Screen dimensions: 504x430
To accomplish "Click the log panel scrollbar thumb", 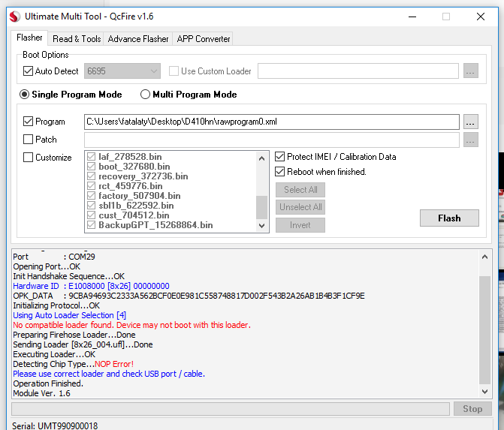I will (x=484, y=330).
